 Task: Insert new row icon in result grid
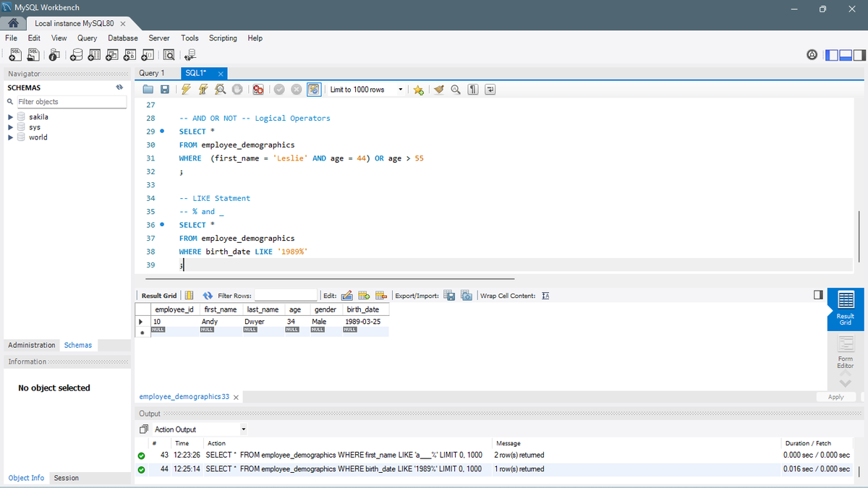pyautogui.click(x=364, y=295)
